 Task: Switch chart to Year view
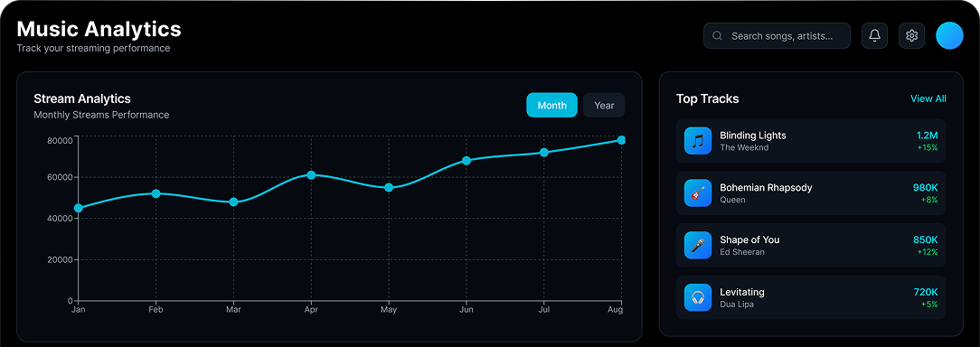click(x=604, y=105)
